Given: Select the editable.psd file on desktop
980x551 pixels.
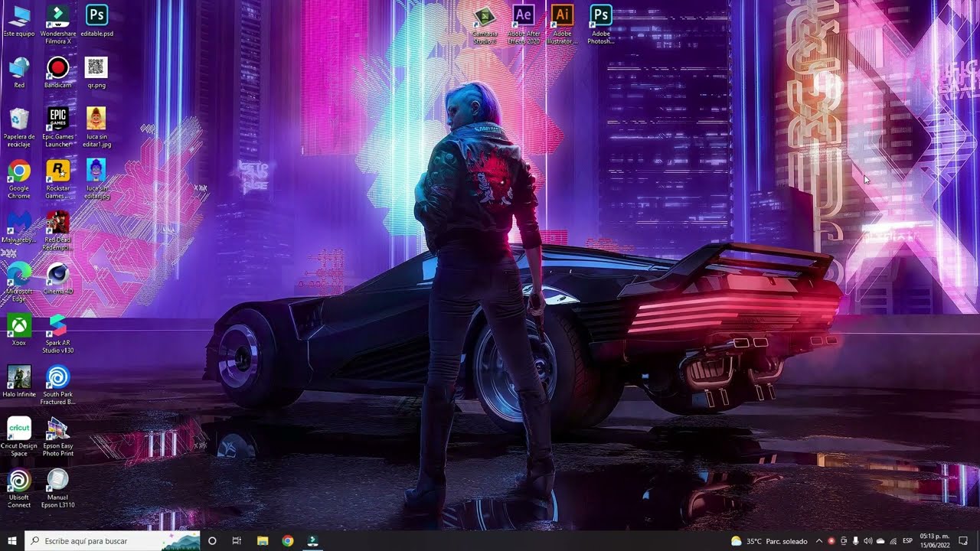Looking at the screenshot, I should pos(96,21).
